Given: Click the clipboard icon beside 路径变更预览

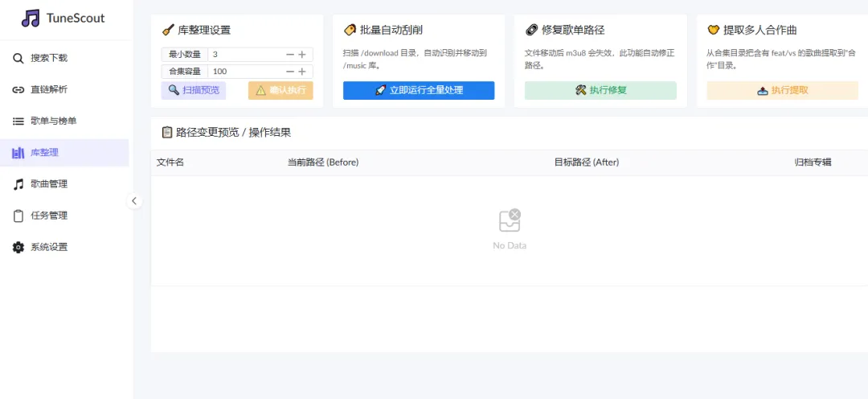Looking at the screenshot, I should pyautogui.click(x=167, y=133).
